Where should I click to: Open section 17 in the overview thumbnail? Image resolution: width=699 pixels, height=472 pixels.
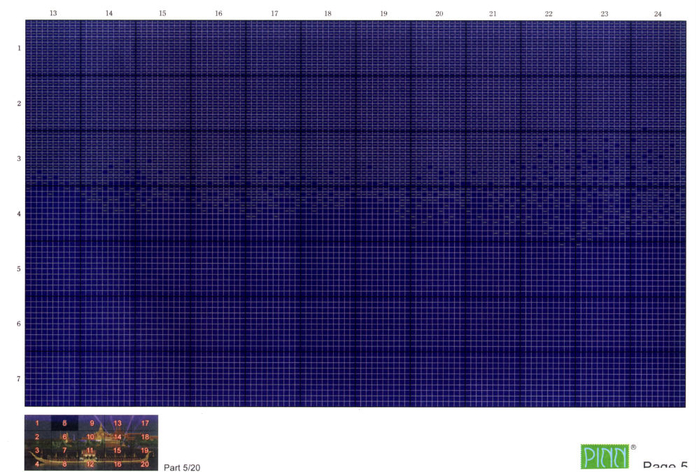click(145, 423)
